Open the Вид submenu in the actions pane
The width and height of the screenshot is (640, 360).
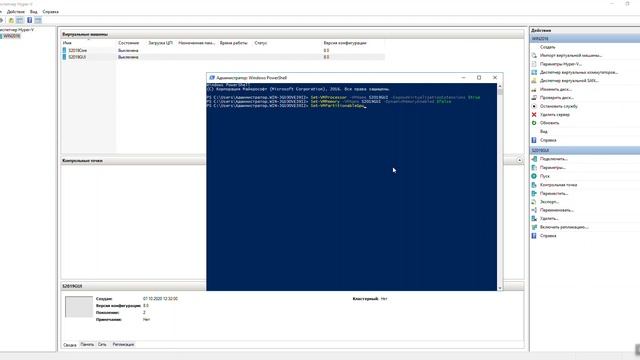click(544, 131)
